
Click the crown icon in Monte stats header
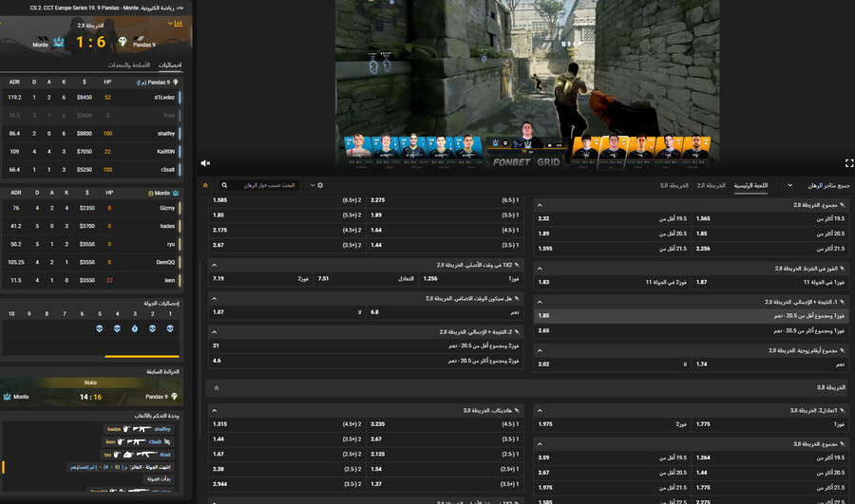[176, 193]
